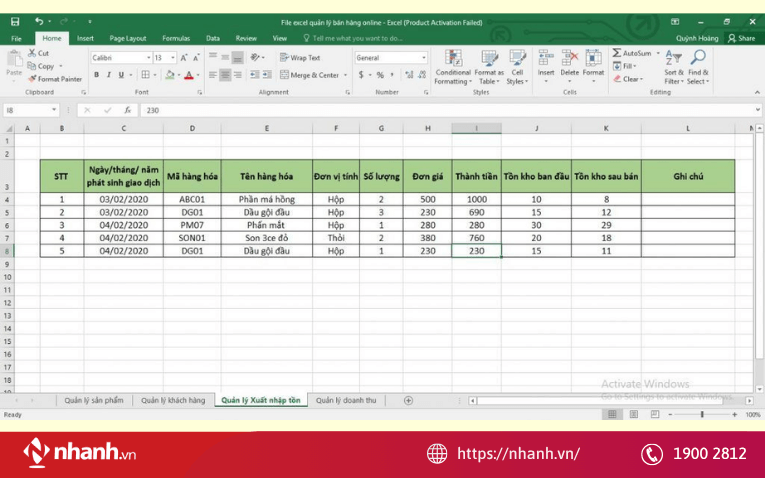Screen dimensions: 765x478
Task: Expand Merge & Center options arrow
Action: click(345, 75)
